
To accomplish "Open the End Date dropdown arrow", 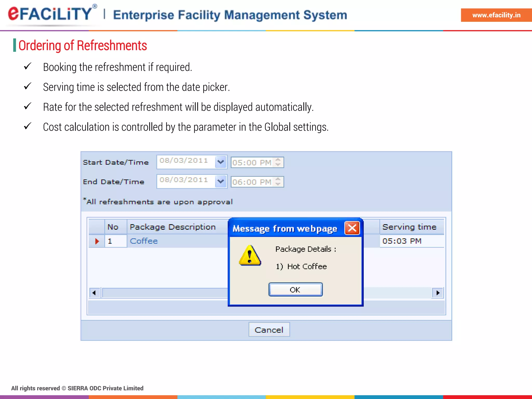I will 221,181.
